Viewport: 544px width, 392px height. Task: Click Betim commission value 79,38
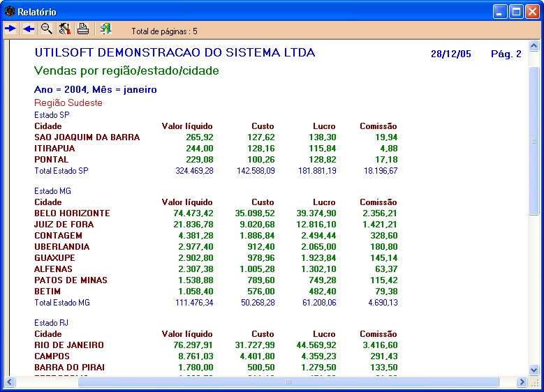[386, 292]
